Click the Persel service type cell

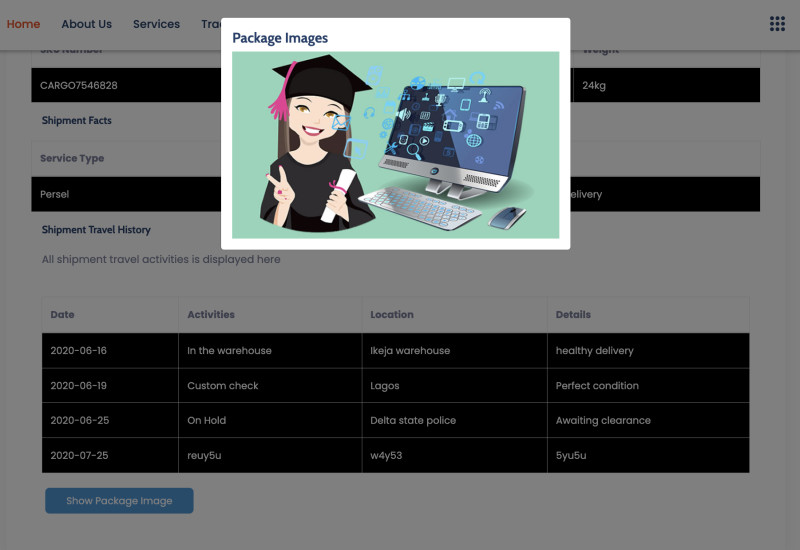point(55,195)
